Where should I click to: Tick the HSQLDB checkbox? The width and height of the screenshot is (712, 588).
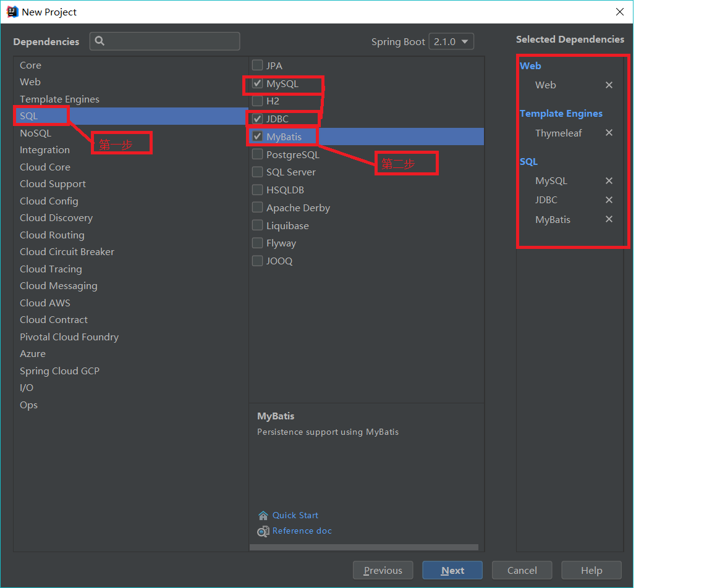258,190
